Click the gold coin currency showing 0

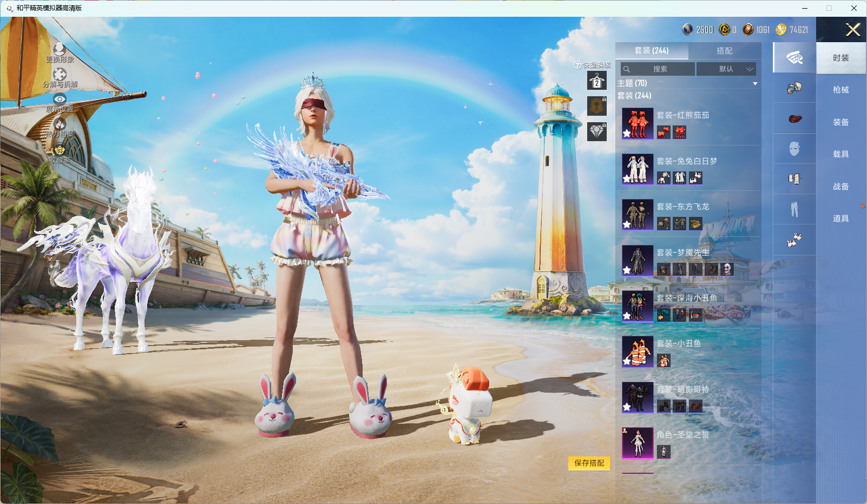[724, 29]
